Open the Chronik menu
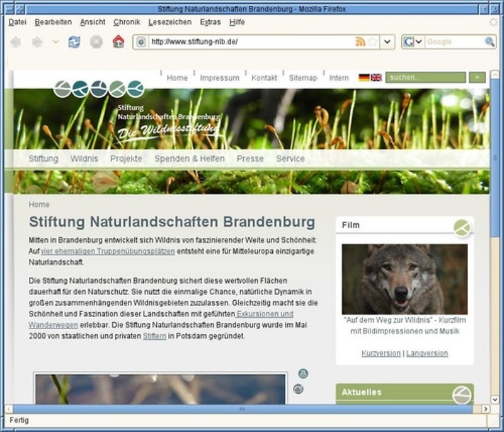 127,22
